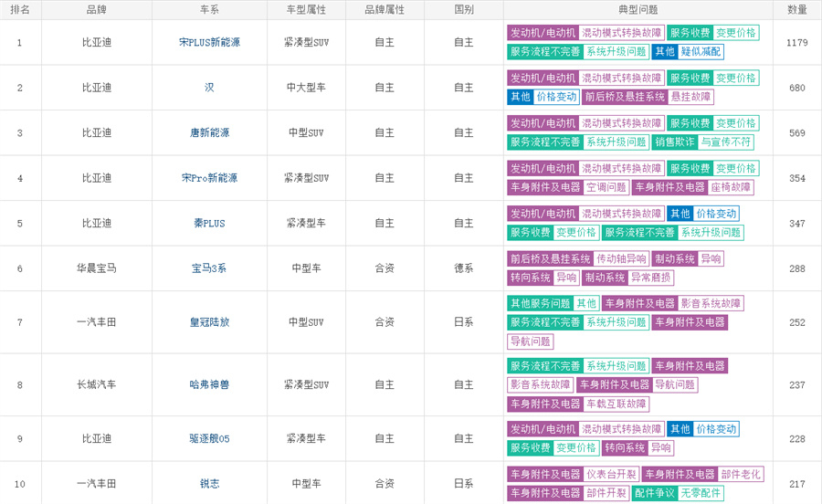Click the 车载互联故障 tag in 哈弗神兽 row
The width and height of the screenshot is (822, 504).
point(616,404)
